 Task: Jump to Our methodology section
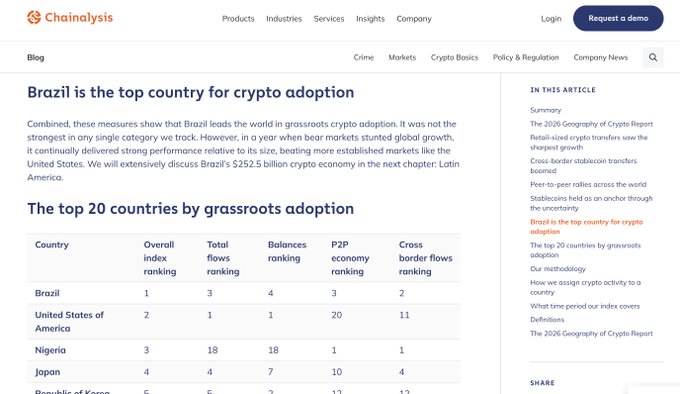pos(558,269)
